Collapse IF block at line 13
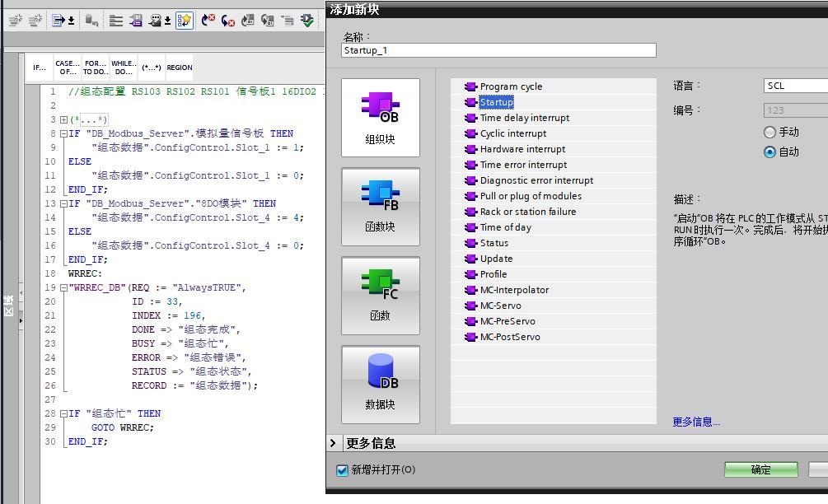This screenshot has height=504, width=828. coord(64,203)
